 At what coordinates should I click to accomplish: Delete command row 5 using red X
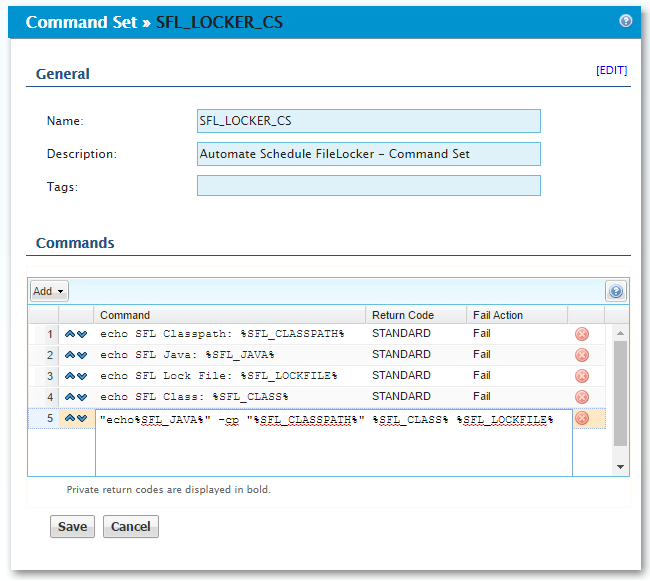(x=582, y=418)
